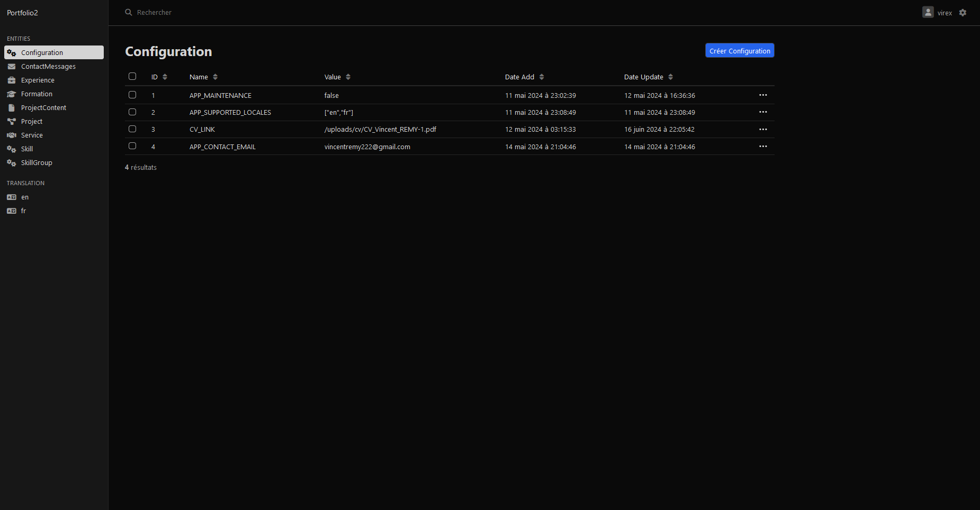Sort table by Name column arrows

pos(215,77)
